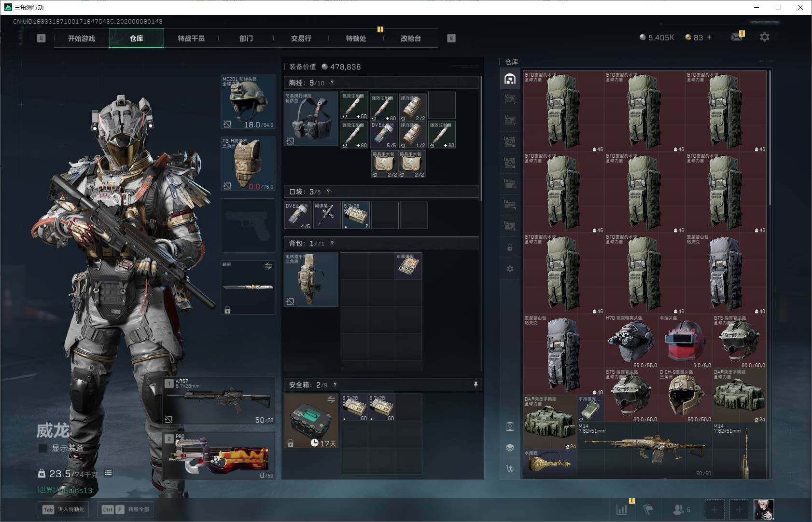Click the first empty squad plus slot
Image resolution: width=812 pixels, height=522 pixels.
[x=714, y=509]
